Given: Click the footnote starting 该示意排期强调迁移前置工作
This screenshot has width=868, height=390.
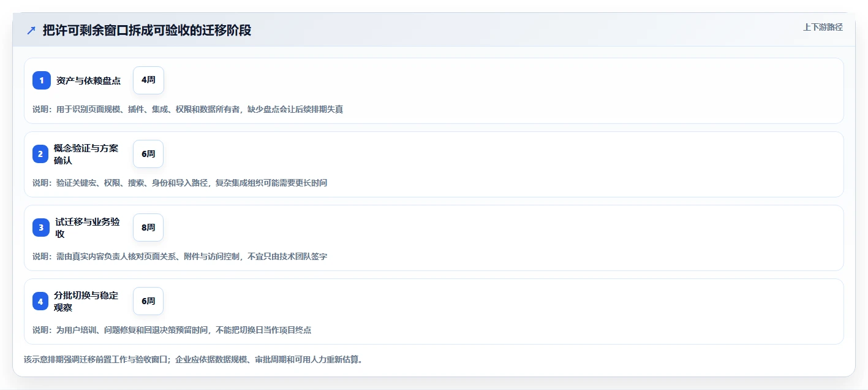Looking at the screenshot, I should pyautogui.click(x=193, y=359).
